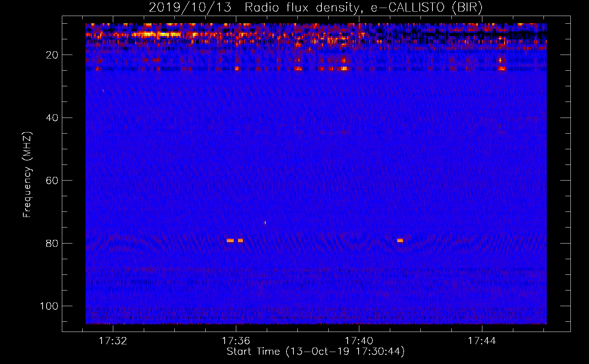Image resolution: width=589 pixels, height=364 pixels.
Task: Click the date '2019/10/13' in the title
Action: point(190,8)
